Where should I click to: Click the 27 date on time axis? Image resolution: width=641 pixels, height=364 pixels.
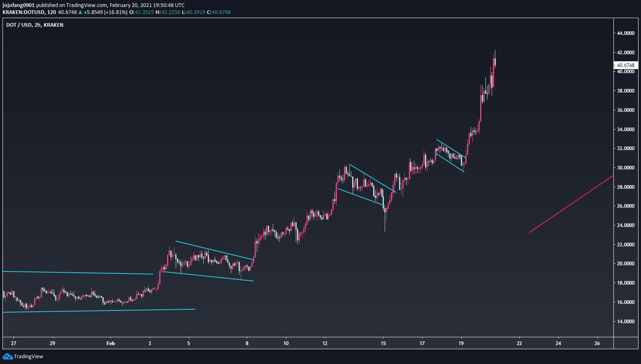(x=14, y=343)
